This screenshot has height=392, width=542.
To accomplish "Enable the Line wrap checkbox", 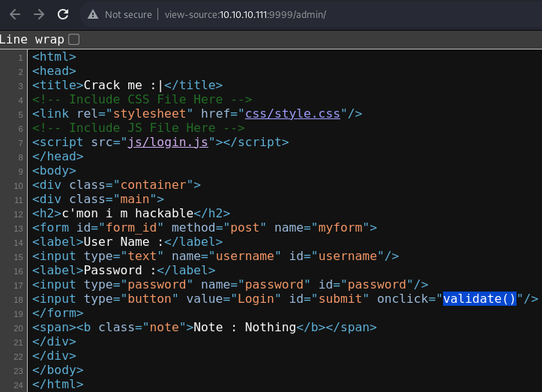I will pos(73,40).
